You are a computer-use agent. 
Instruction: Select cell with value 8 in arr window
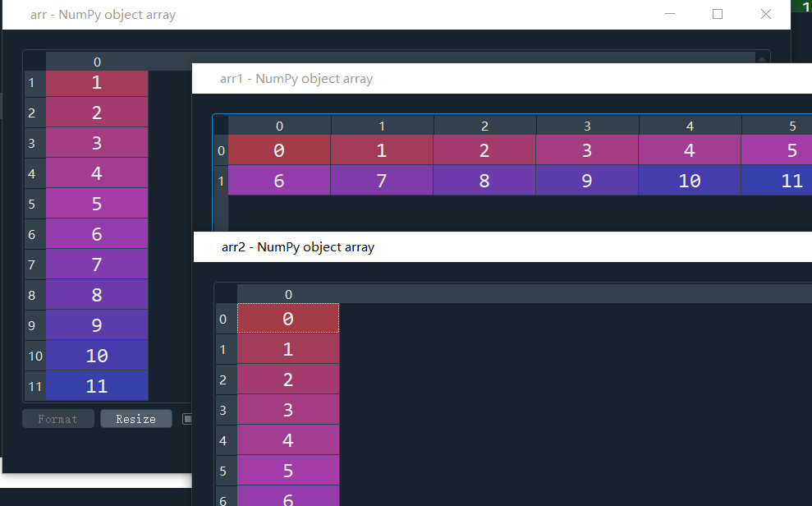coord(97,295)
